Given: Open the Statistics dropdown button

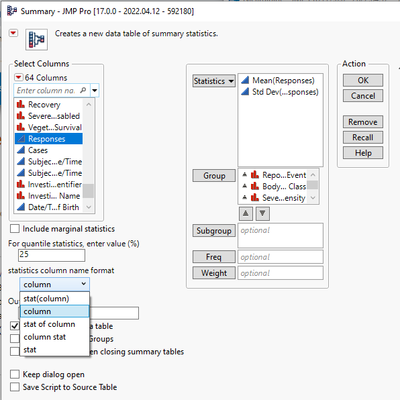Looking at the screenshot, I should [x=214, y=81].
